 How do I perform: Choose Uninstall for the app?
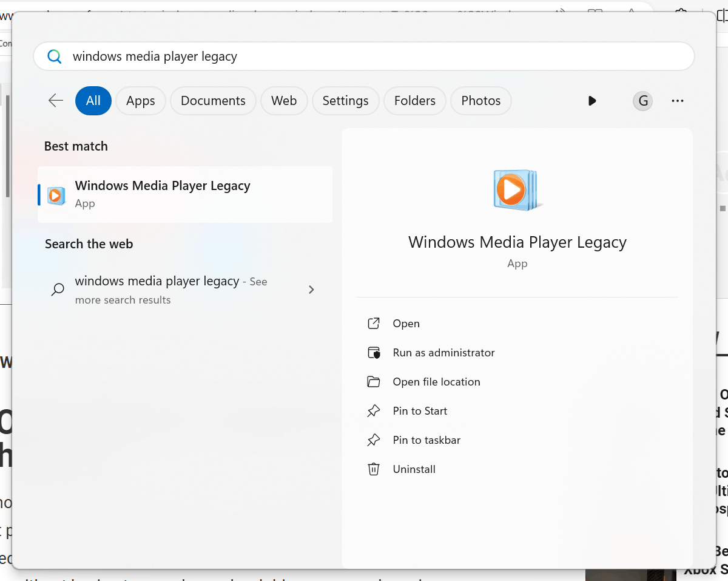(414, 469)
